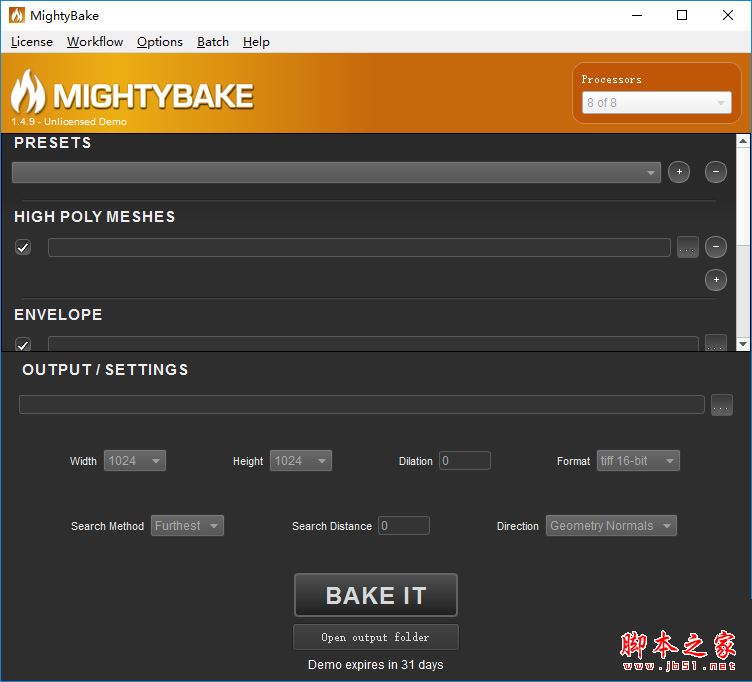Image resolution: width=752 pixels, height=682 pixels.
Task: Click the Dilation input field
Action: [x=465, y=461]
